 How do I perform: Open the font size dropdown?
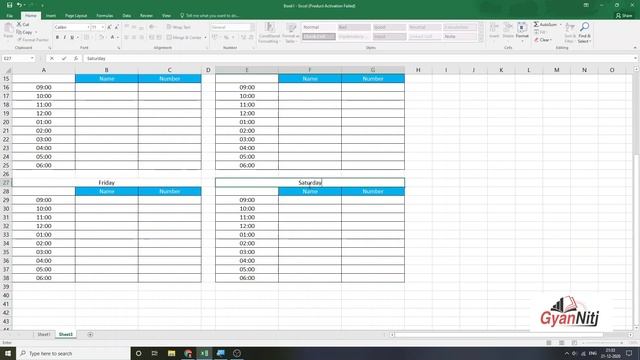(x=103, y=27)
